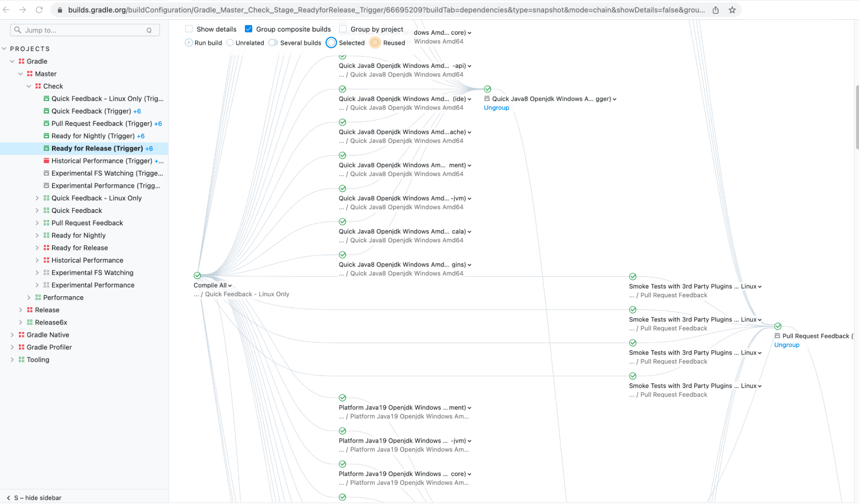Expand the Gradle Native project

[x=12, y=334]
